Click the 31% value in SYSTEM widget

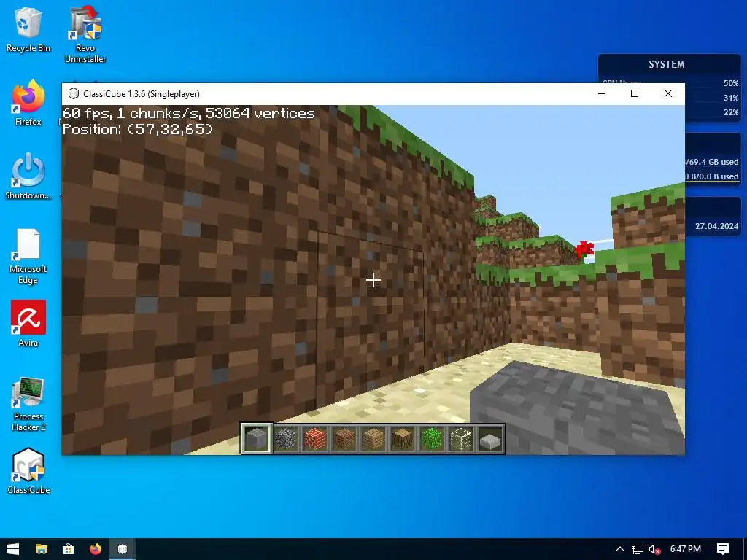(731, 98)
